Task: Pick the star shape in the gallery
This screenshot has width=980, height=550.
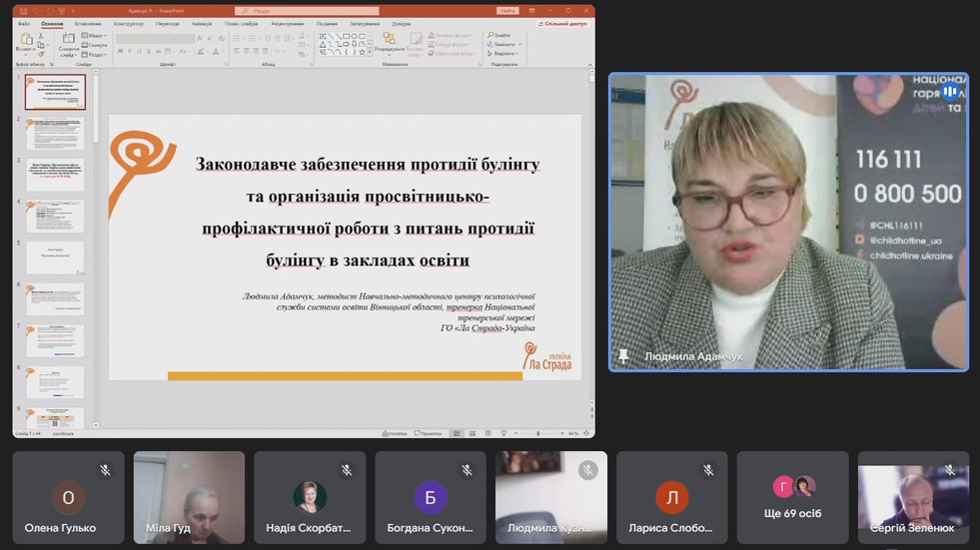Action: pos(362,52)
